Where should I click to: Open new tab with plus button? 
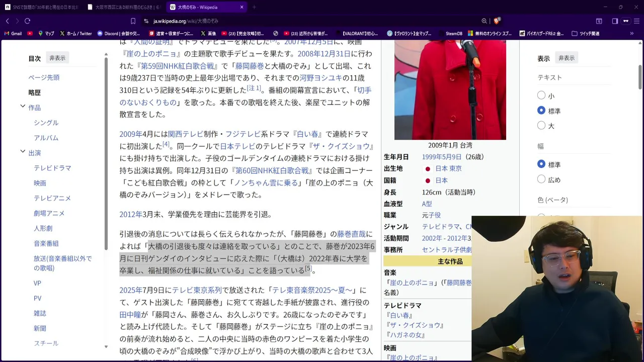coord(254,7)
